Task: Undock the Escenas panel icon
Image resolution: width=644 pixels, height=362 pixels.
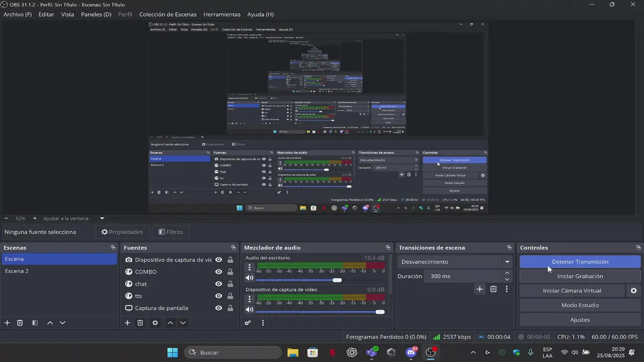Action: tap(113, 247)
